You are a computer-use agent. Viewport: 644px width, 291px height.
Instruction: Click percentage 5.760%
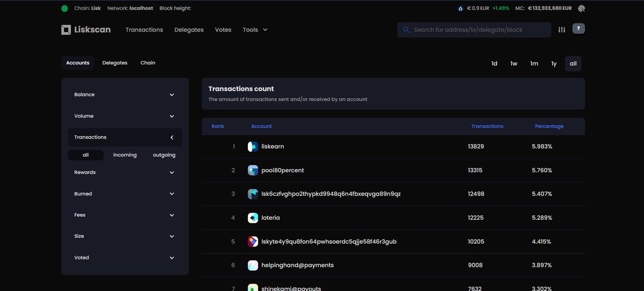(542, 170)
